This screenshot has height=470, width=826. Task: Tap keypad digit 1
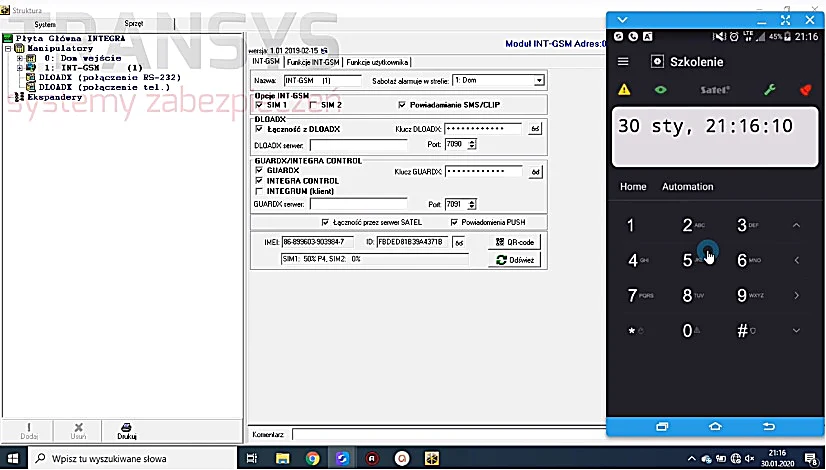pos(631,226)
